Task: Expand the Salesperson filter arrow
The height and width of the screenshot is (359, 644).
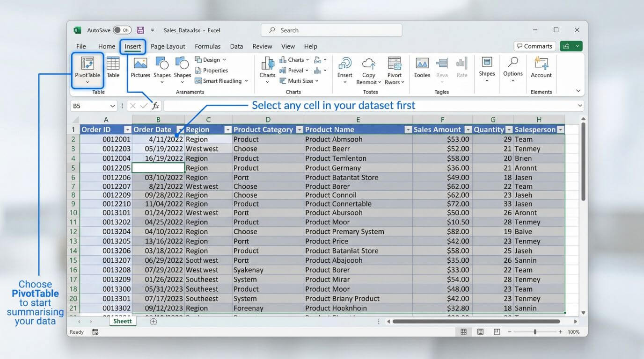Action: point(560,129)
